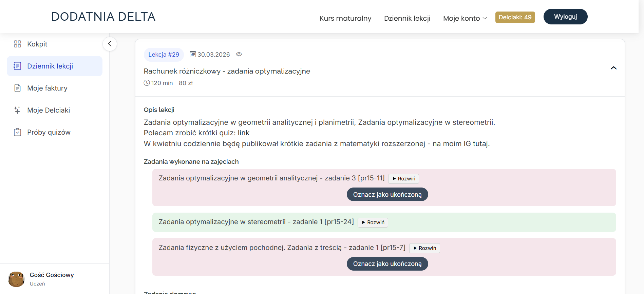Click the Moje faktury document icon
The height and width of the screenshot is (294, 644).
17,88
